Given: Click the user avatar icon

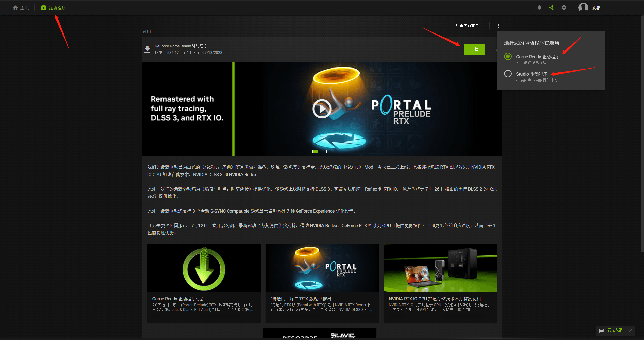Looking at the screenshot, I should [x=583, y=7].
